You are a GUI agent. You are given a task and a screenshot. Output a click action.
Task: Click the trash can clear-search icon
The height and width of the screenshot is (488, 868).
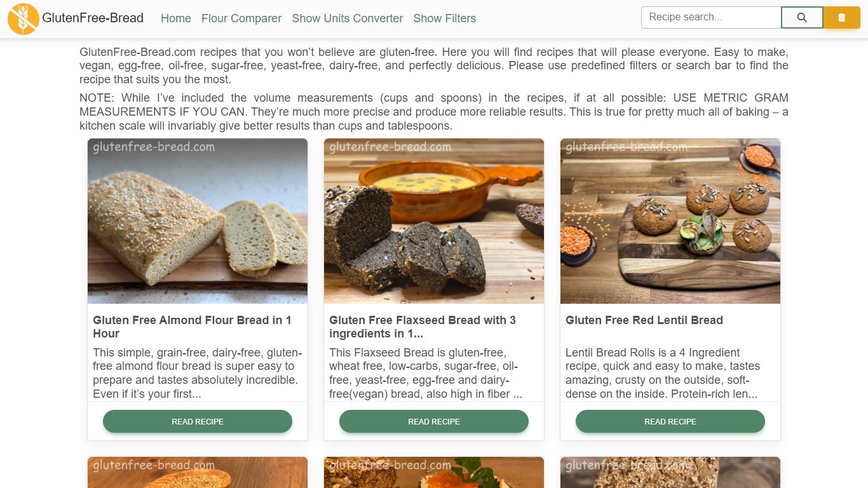click(842, 18)
